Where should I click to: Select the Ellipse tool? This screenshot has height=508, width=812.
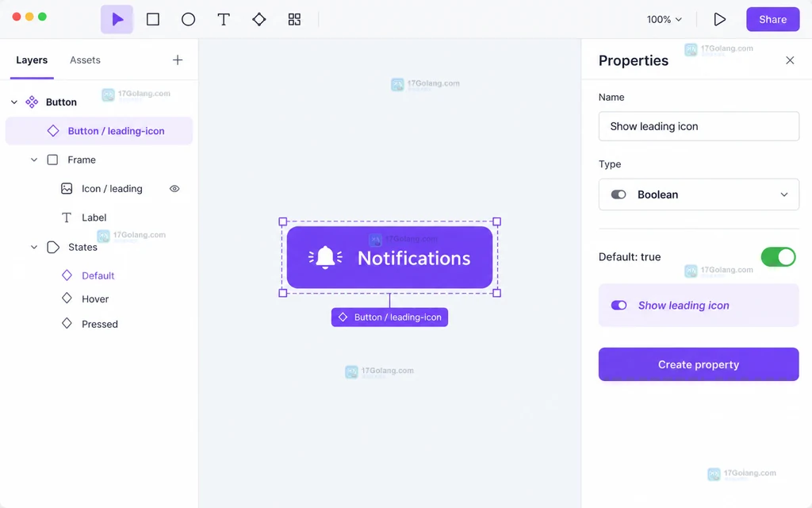[x=188, y=19]
